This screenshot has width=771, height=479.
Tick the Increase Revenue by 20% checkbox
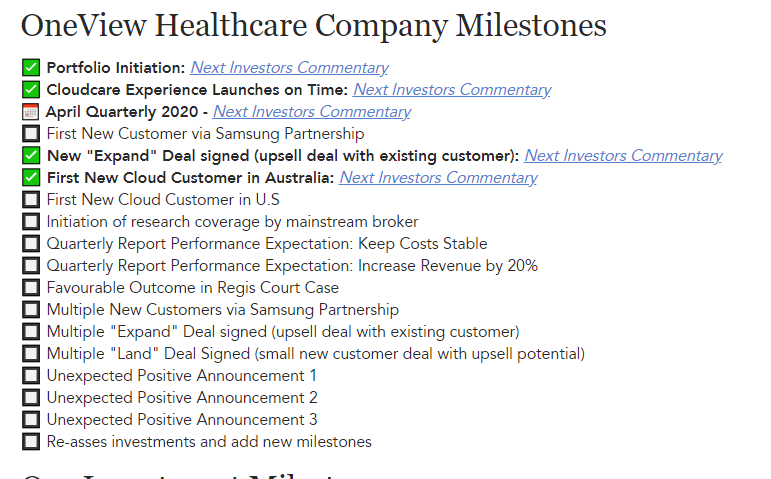tap(30, 266)
